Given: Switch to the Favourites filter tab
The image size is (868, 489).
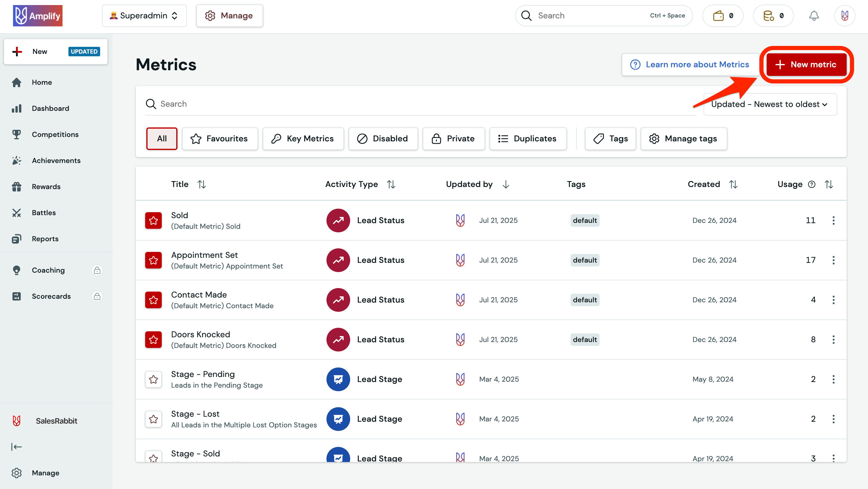Looking at the screenshot, I should 220,138.
